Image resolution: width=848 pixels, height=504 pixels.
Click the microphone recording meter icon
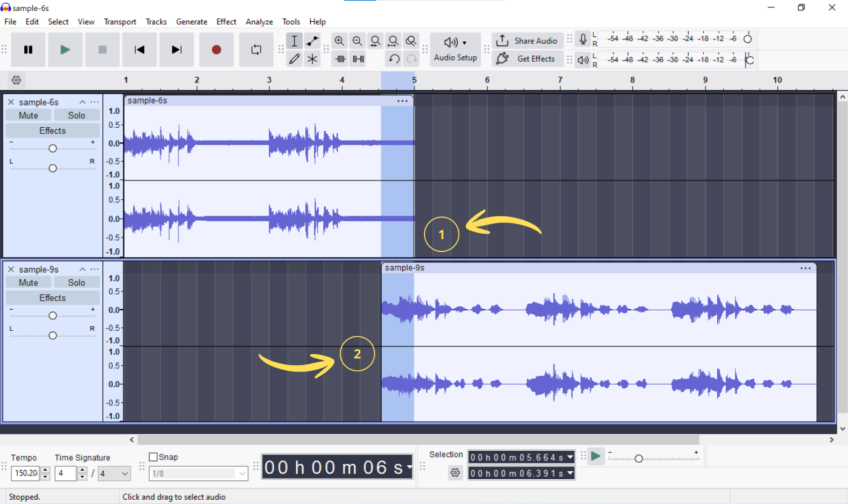point(582,39)
